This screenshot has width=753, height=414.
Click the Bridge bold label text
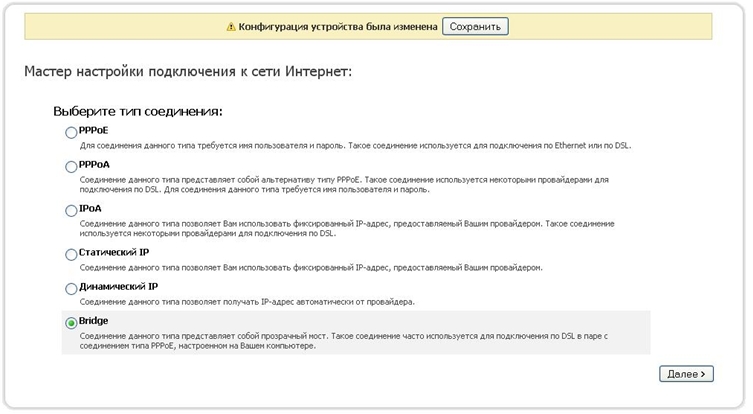coord(93,320)
